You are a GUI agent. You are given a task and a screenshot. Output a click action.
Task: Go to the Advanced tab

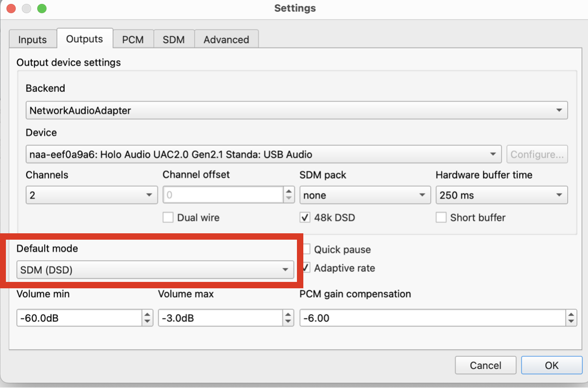226,39
